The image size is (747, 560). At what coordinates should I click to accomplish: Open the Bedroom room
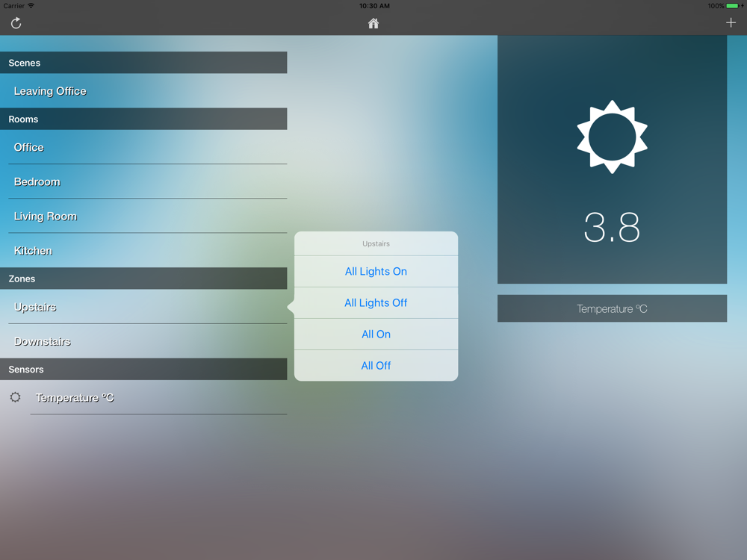tap(37, 182)
